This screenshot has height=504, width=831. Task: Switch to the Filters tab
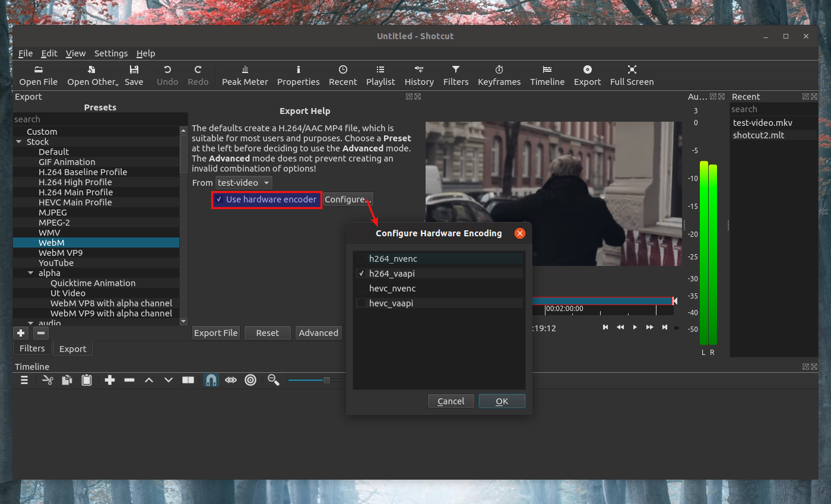(x=32, y=348)
